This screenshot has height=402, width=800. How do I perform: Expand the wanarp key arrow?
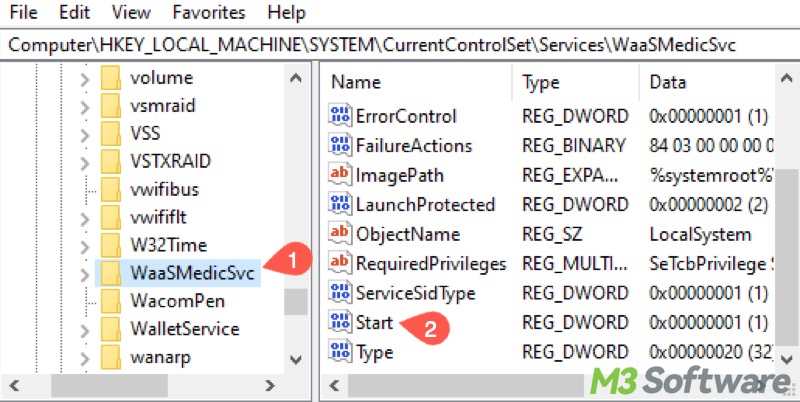(x=85, y=357)
